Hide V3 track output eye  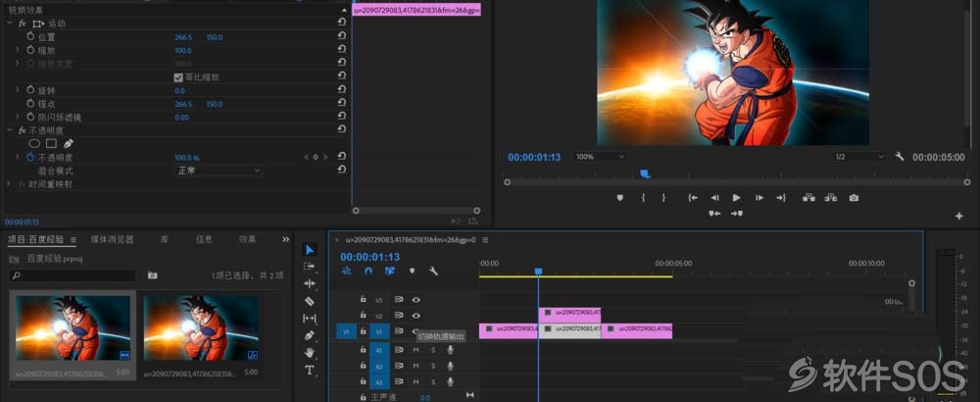click(416, 300)
